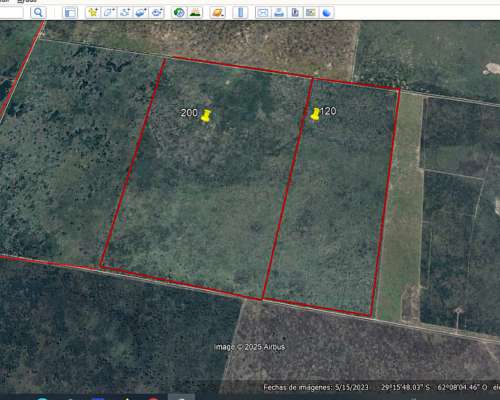Click the Print icon in toolbar
This screenshot has height=400, width=500.
click(279, 13)
